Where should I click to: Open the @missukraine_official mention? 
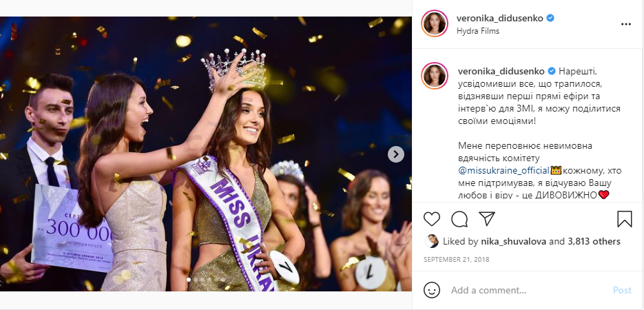(x=503, y=170)
